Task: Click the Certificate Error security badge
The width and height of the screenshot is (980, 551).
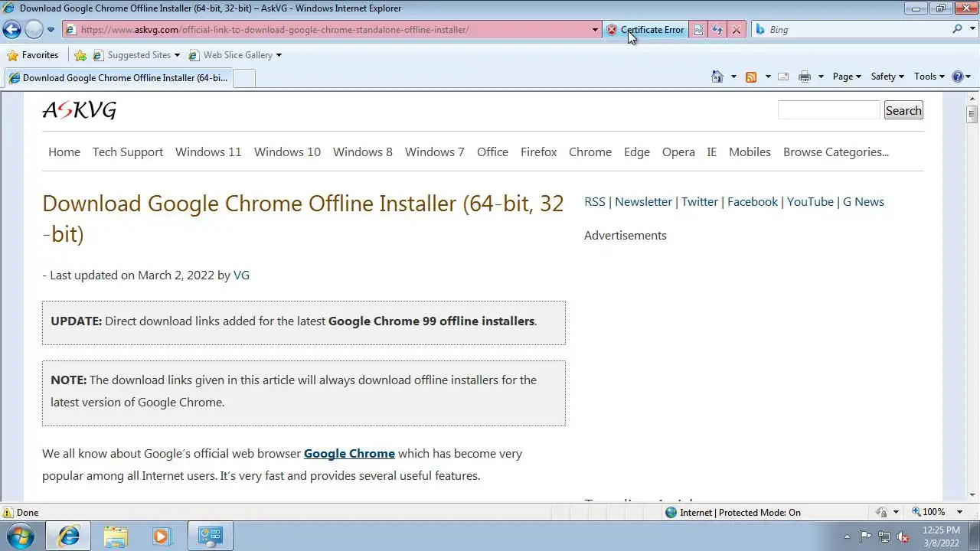Action: 646,30
